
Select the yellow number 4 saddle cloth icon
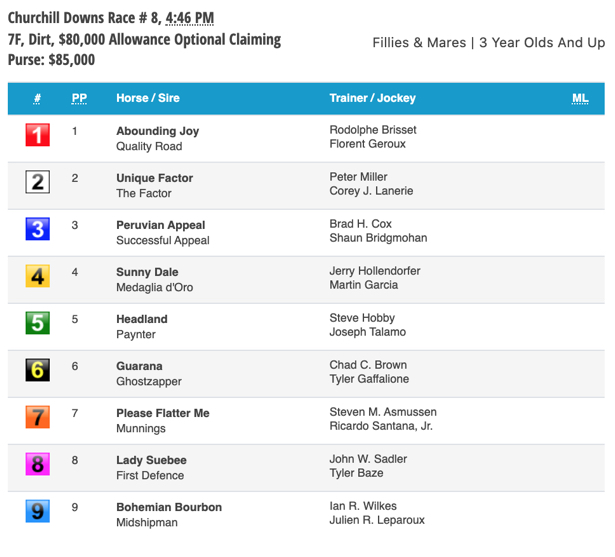click(x=38, y=276)
